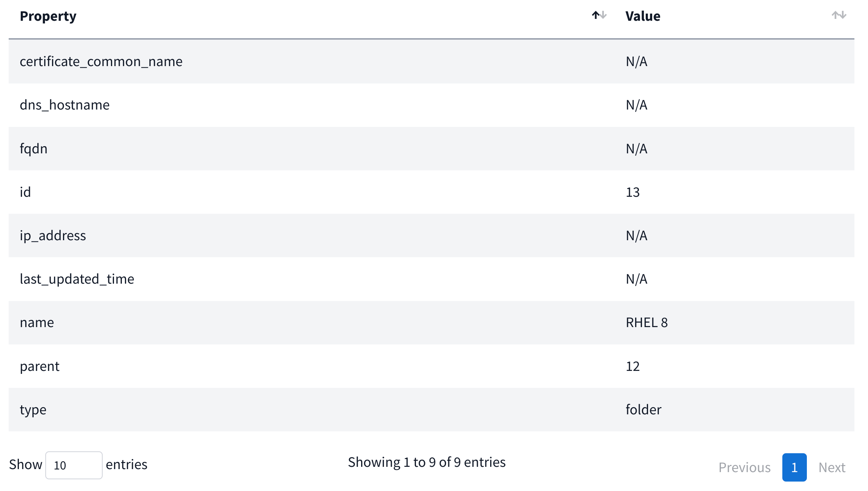Go to Previous page
This screenshot has height=491, width=868.
point(744,468)
